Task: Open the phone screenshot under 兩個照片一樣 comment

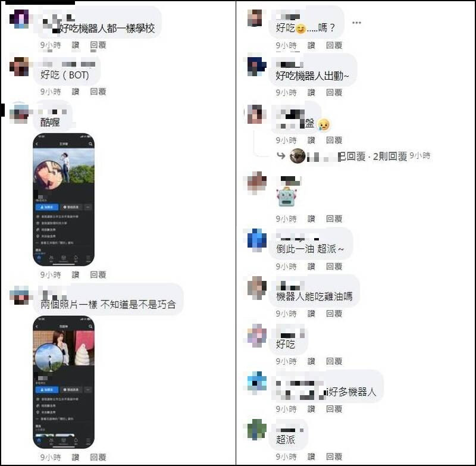Action: point(64,382)
